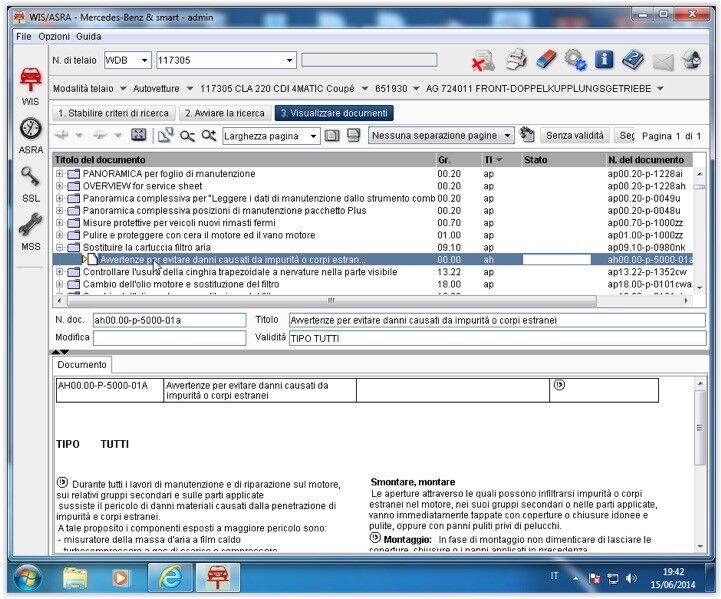Open the 651930 engine dropdown

click(x=416, y=88)
